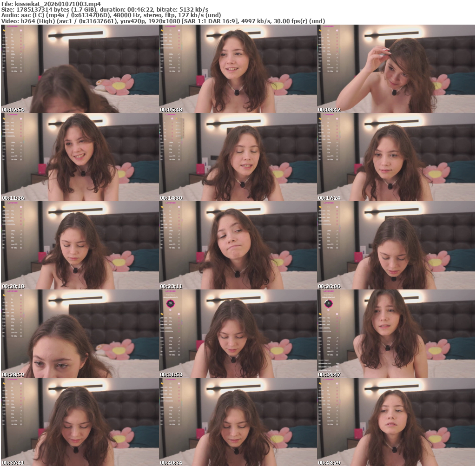Viewport: 476px width, 466px height.
Task: Choose the thumbnail marked 00:34:47
Action: pyautogui.click(x=396, y=334)
